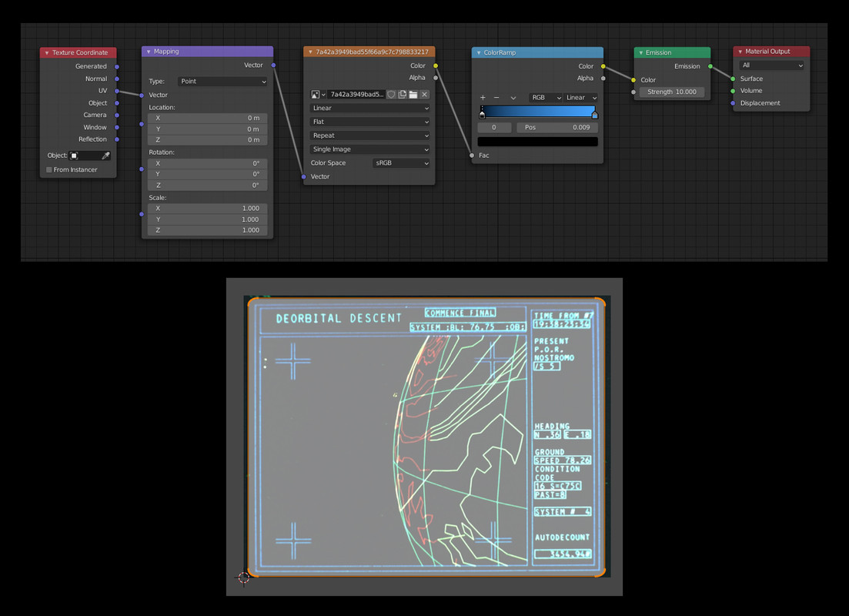Open the Flat projection dropdown
This screenshot has height=616, width=849.
[369, 122]
